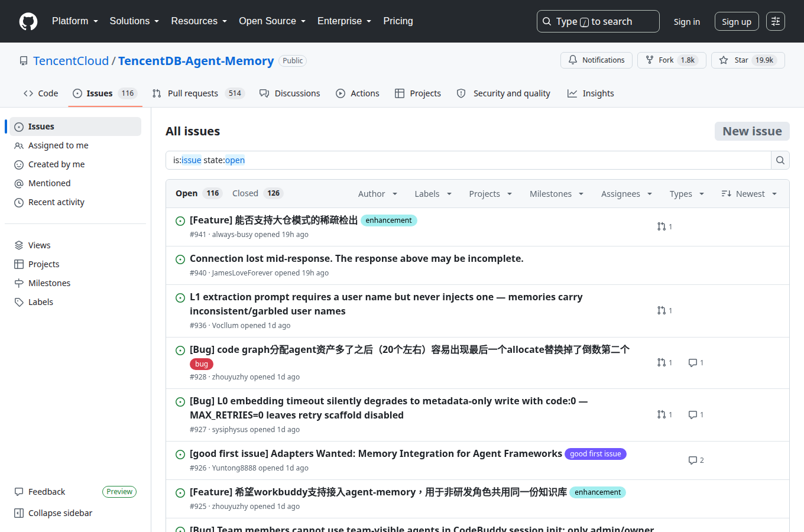Open the Security and quality tab

(x=504, y=93)
